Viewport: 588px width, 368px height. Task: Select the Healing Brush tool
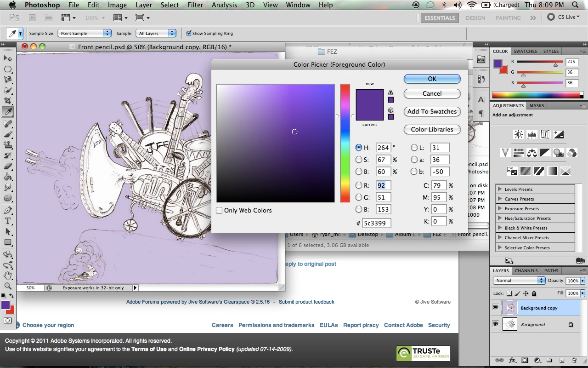[x=8, y=123]
